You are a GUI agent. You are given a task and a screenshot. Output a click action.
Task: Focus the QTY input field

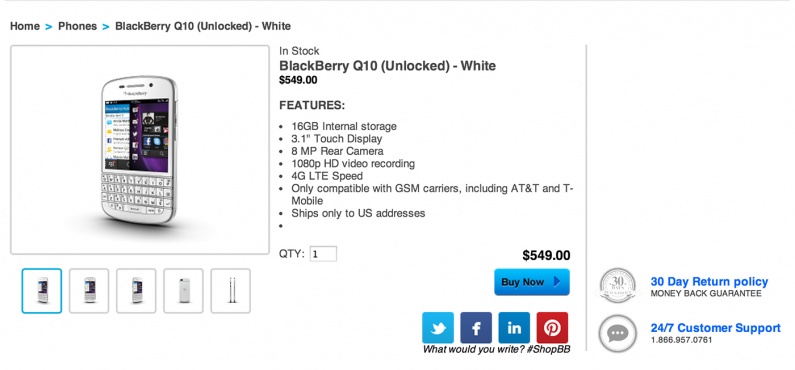323,254
